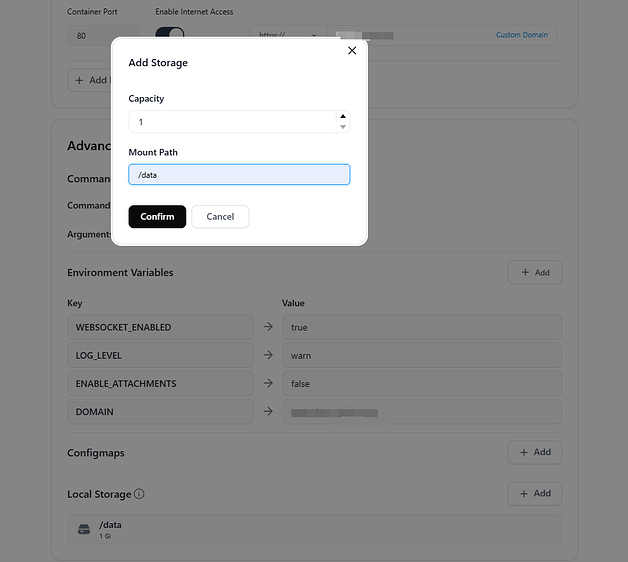Cancel adding storage
The width and height of the screenshot is (628, 562).
[x=220, y=217]
